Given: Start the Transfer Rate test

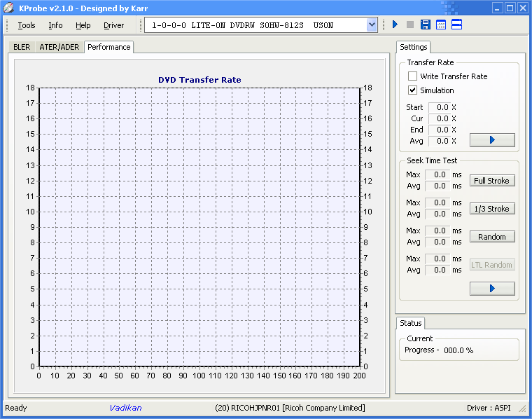Looking at the screenshot, I should 491,140.
